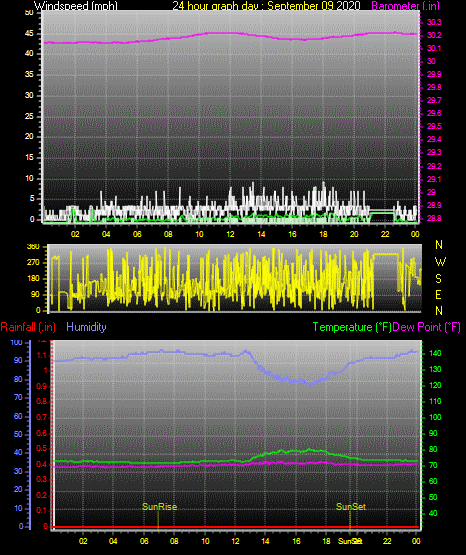Click hour label '06' under wind graph
The image size is (466, 555).
click(x=137, y=234)
